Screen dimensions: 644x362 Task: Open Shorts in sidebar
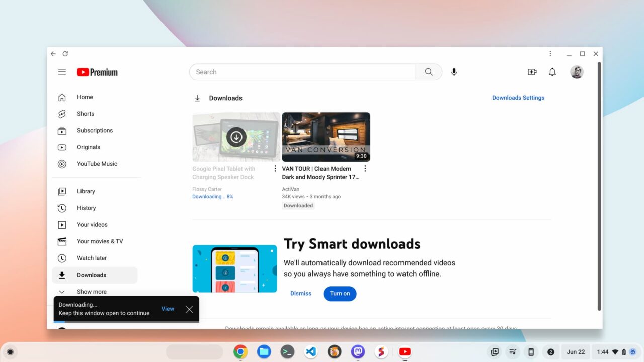(x=95, y=114)
